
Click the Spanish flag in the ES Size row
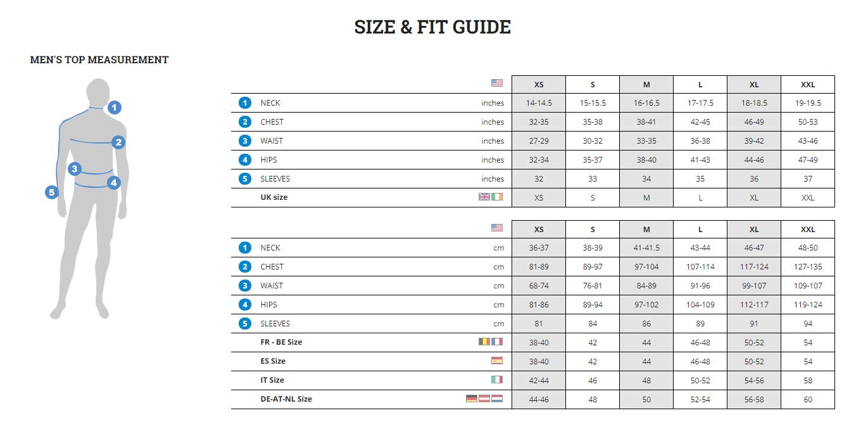(x=497, y=361)
